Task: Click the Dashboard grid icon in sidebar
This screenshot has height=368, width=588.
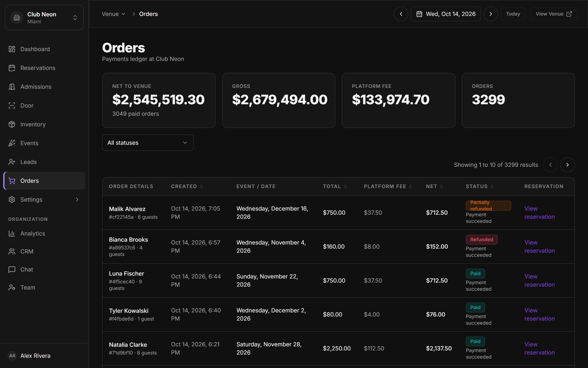Action: click(12, 49)
